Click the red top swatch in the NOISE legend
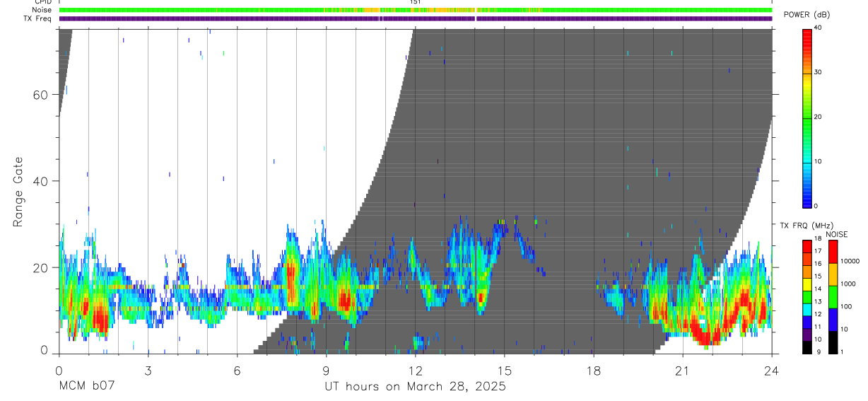The height and width of the screenshot is (401, 868). (832, 251)
